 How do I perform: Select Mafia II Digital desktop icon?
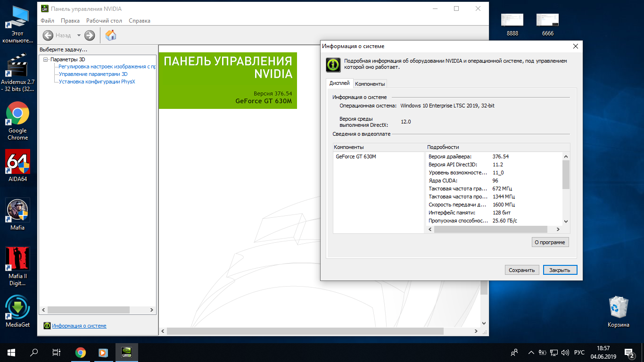pos(17,266)
